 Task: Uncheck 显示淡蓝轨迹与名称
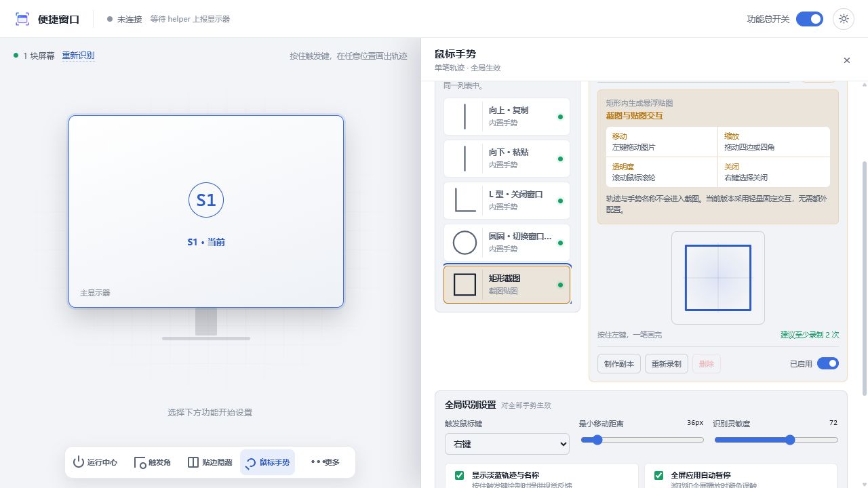coord(459,476)
